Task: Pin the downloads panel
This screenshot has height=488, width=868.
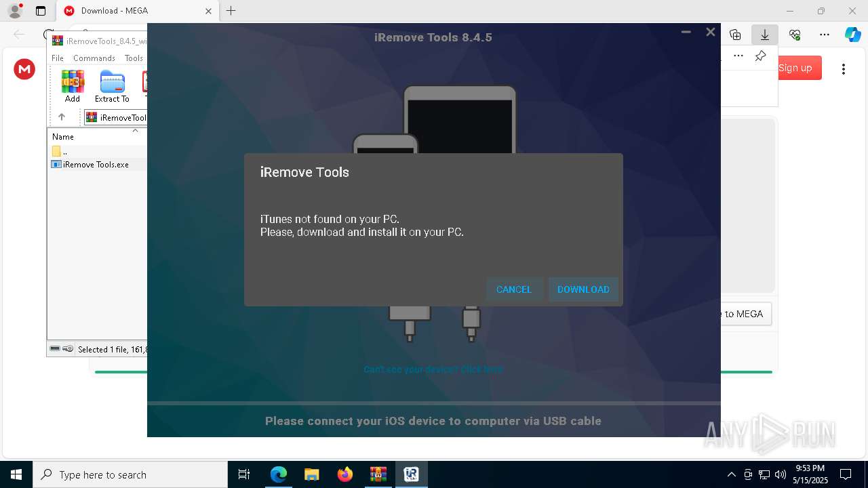Action: [760, 56]
